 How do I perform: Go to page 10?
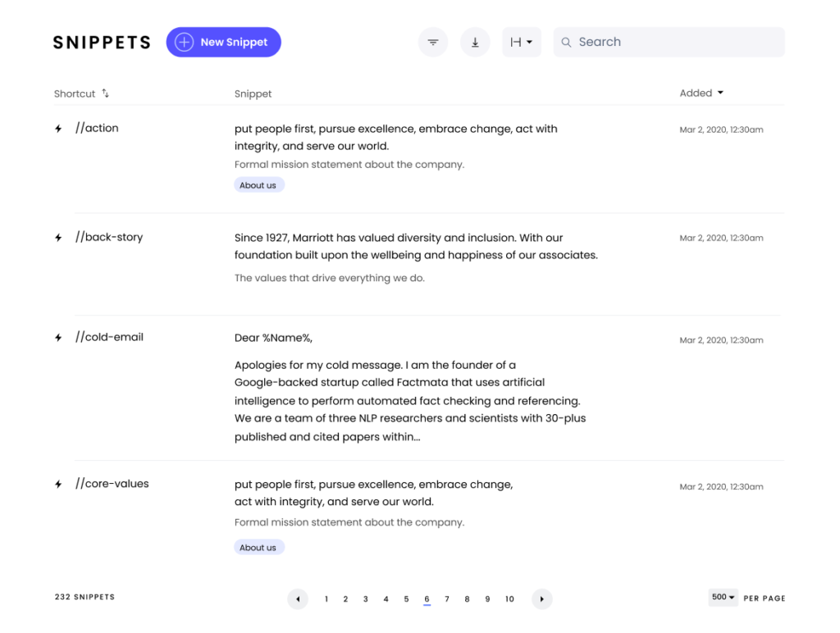(x=509, y=599)
